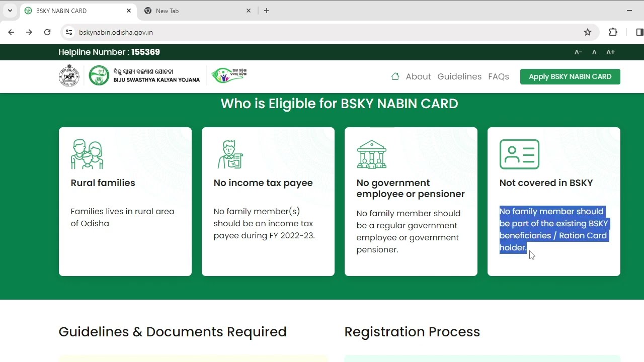Click the address bar URL
Image resolution: width=644 pixels, height=362 pixels.
point(116,32)
